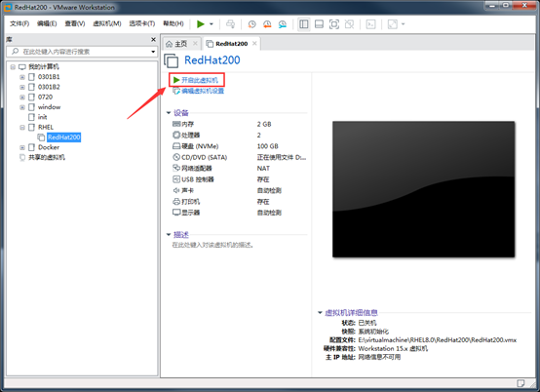540x392 pixels.
Task: Open the 虚拟机(M) menu
Action: click(x=107, y=23)
